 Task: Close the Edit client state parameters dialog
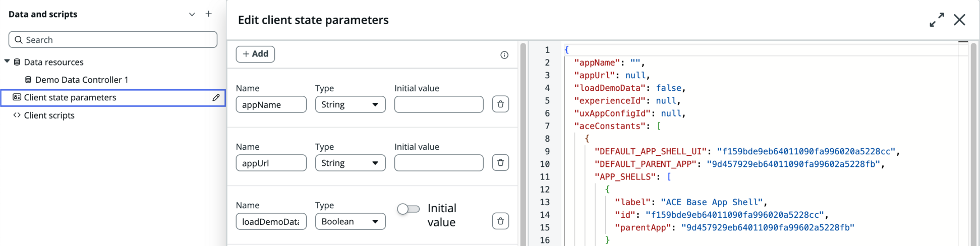coord(959,20)
